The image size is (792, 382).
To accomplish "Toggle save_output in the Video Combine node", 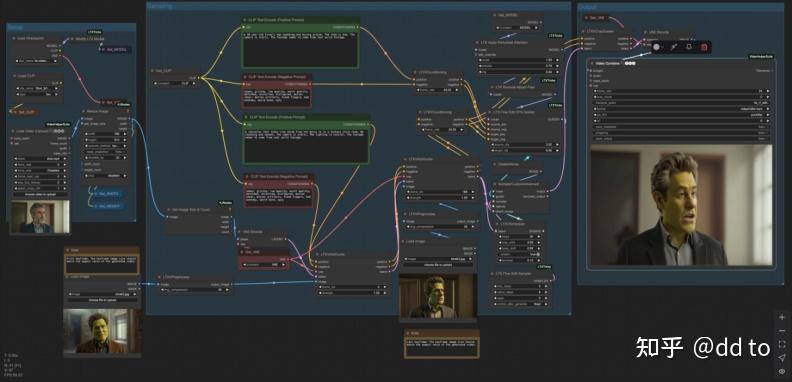I will [681, 139].
